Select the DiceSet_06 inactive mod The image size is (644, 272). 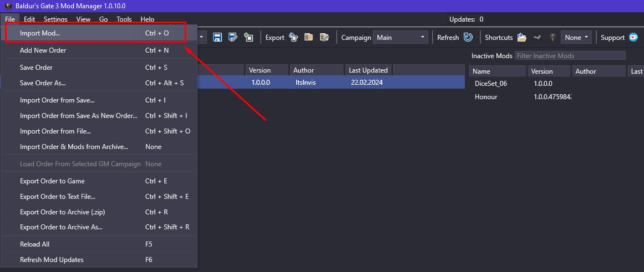(490, 84)
